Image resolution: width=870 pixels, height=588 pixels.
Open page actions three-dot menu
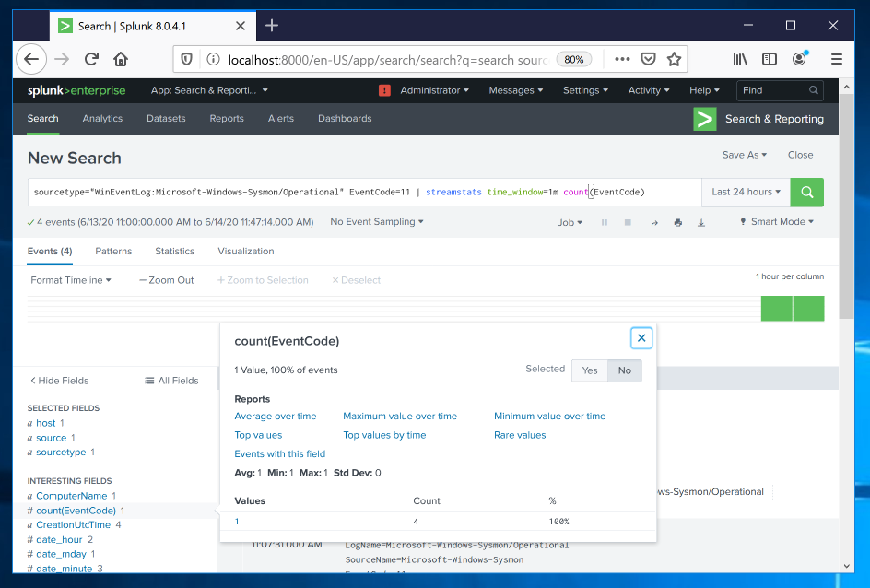[x=622, y=59]
